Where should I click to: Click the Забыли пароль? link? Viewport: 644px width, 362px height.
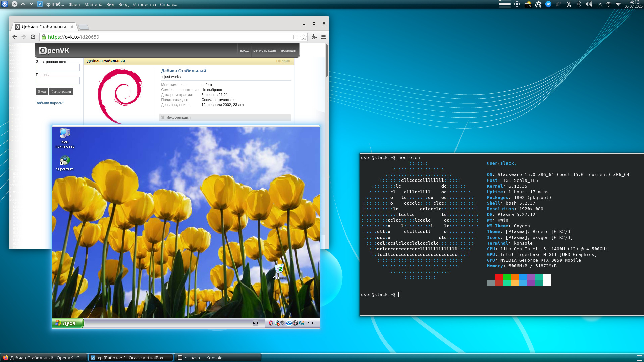(x=50, y=103)
